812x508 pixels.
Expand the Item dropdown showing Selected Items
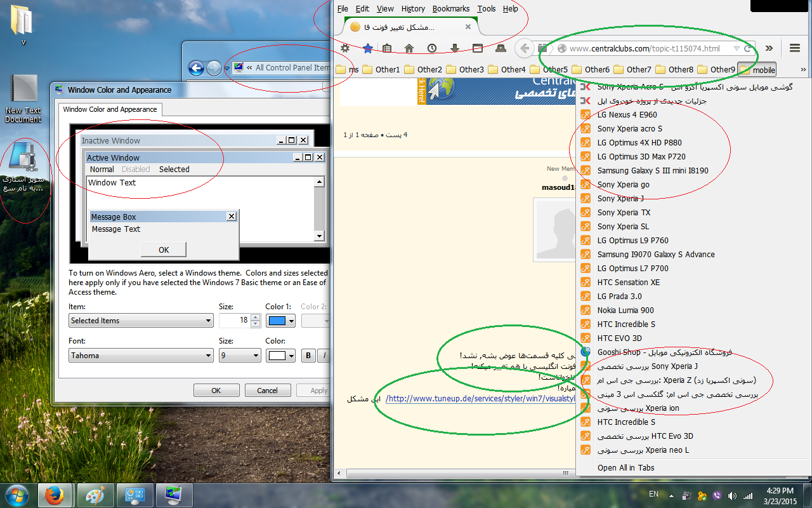point(141,321)
